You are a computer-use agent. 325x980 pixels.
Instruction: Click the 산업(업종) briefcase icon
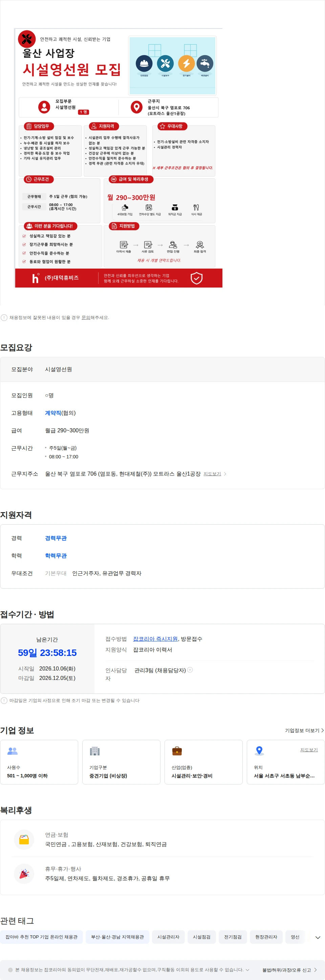pyautogui.click(x=177, y=751)
